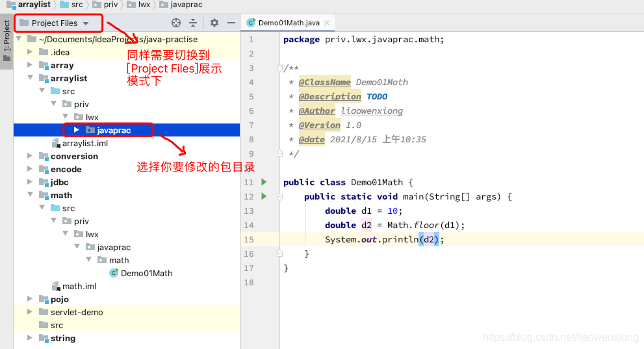Select the javaprac package under arraylist

point(114,130)
